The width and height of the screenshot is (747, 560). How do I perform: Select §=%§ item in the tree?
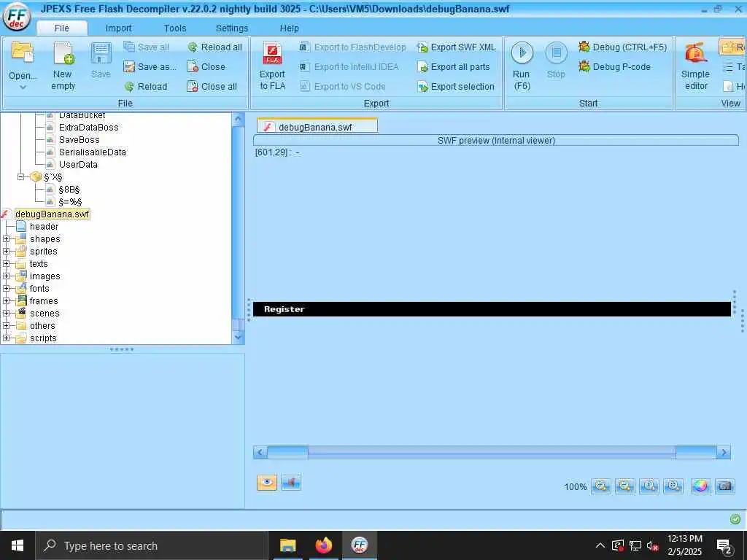click(x=70, y=201)
